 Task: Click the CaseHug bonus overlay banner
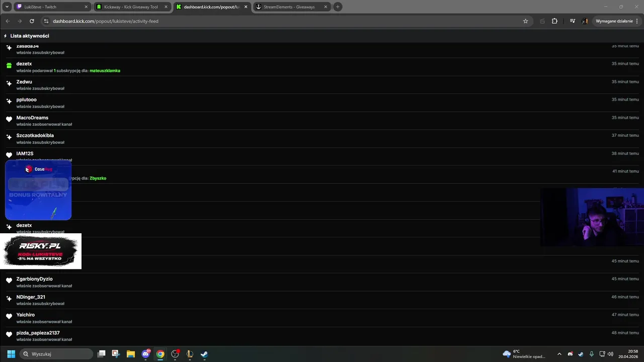38,190
